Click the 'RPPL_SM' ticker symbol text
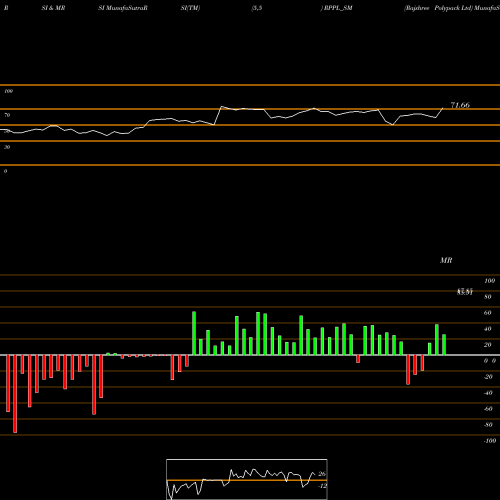Screen dimensions: 500x500 (x=338, y=8)
